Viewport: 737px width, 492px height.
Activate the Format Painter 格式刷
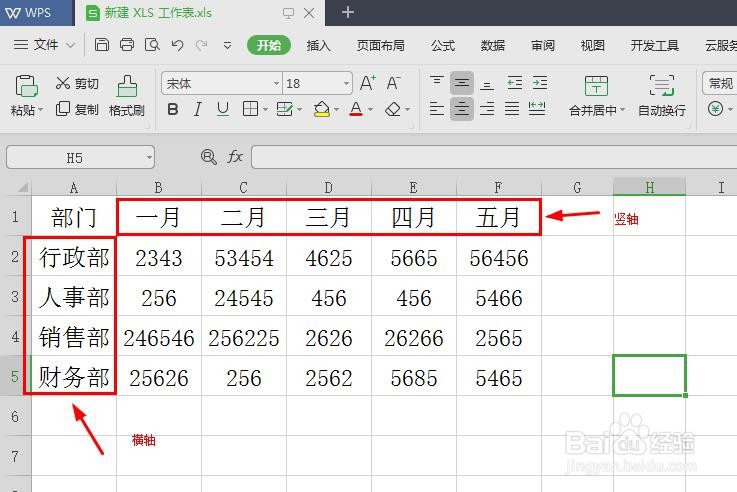coord(127,96)
